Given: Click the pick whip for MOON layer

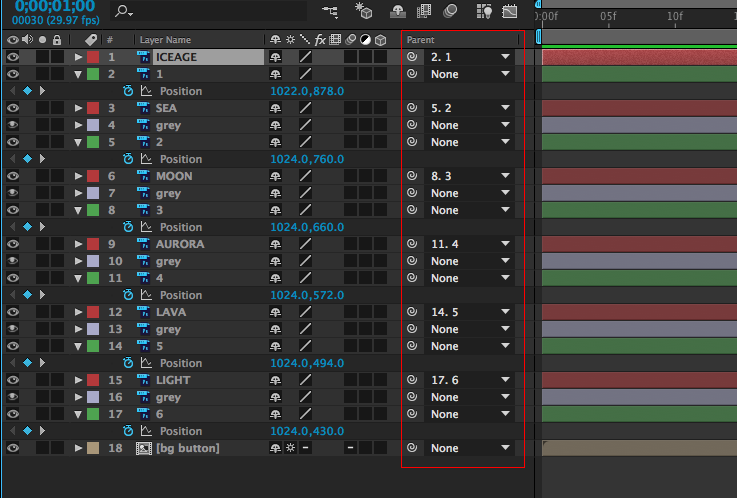Looking at the screenshot, I should pyautogui.click(x=412, y=176).
